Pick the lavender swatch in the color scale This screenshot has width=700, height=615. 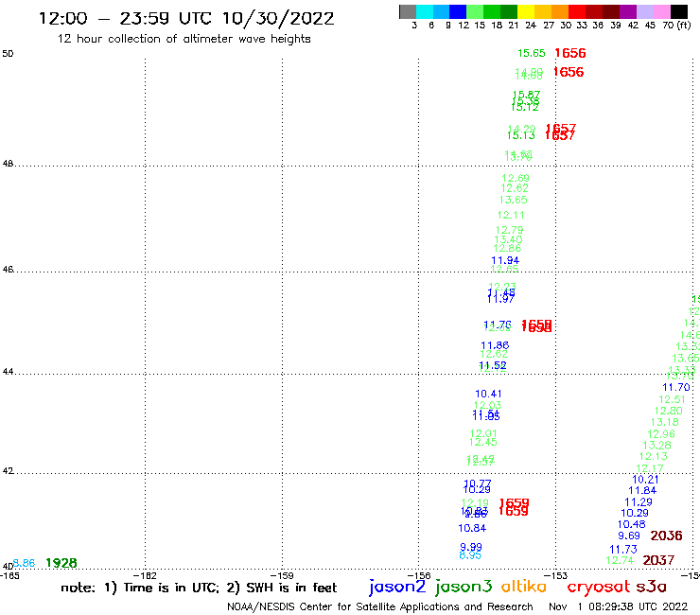(644, 11)
